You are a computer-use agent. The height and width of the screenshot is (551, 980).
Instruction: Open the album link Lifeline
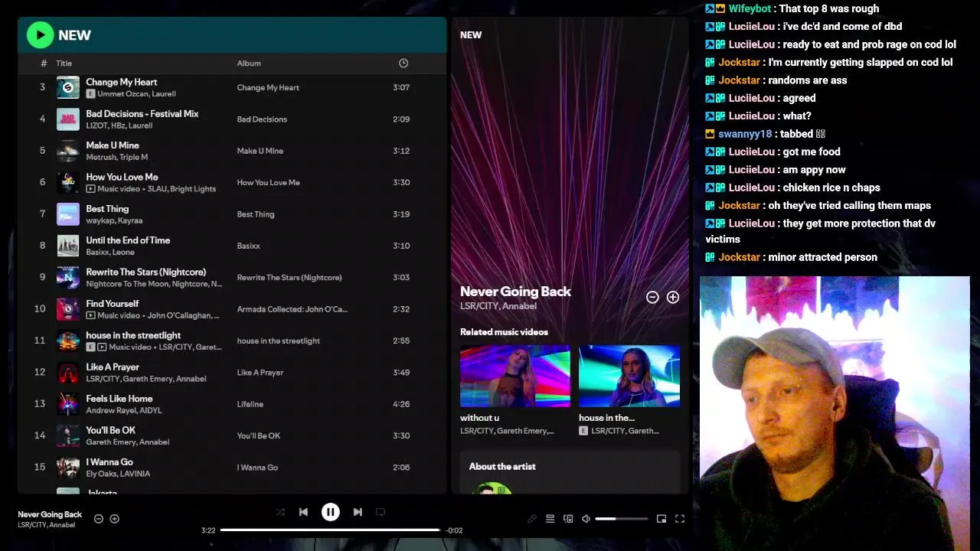(250, 404)
